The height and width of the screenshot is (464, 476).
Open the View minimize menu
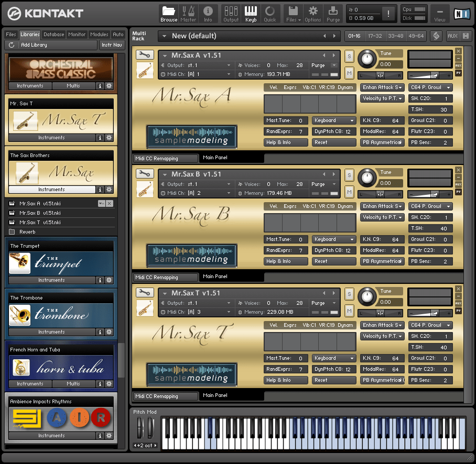(440, 14)
